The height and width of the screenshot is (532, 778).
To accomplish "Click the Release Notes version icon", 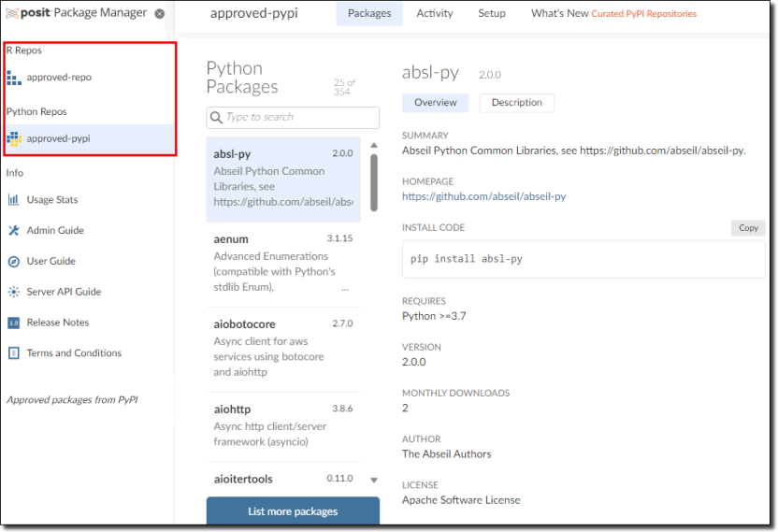I will pos(13,324).
